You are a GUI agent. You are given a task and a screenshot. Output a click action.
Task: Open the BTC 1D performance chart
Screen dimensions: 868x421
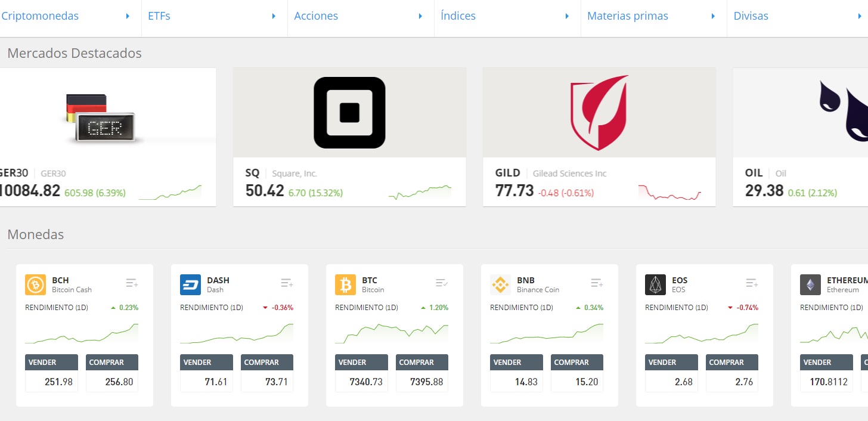[x=392, y=334]
